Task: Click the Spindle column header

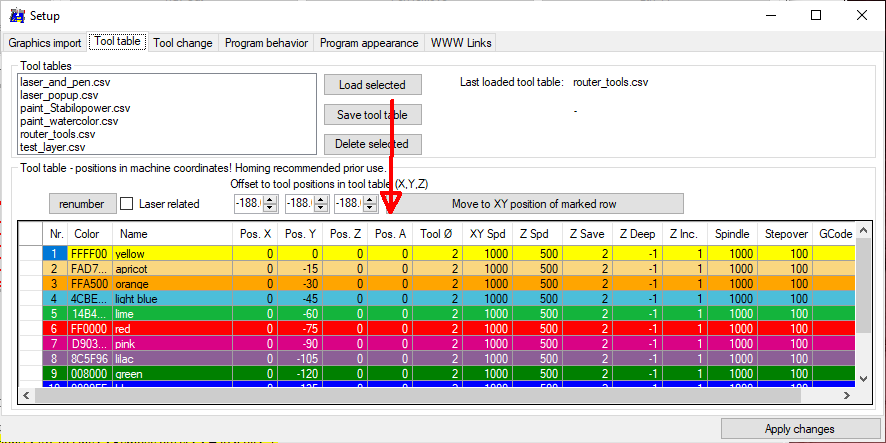Action: pos(732,234)
